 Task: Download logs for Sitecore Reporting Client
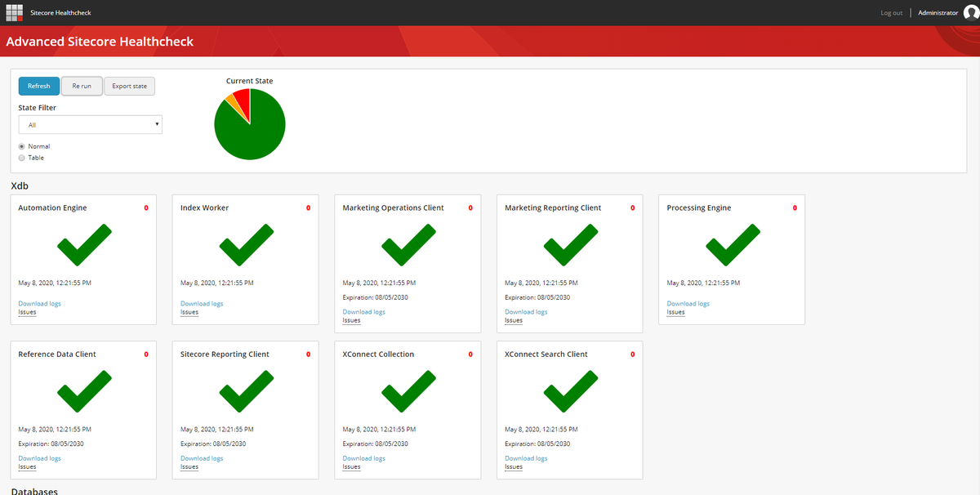(202, 458)
